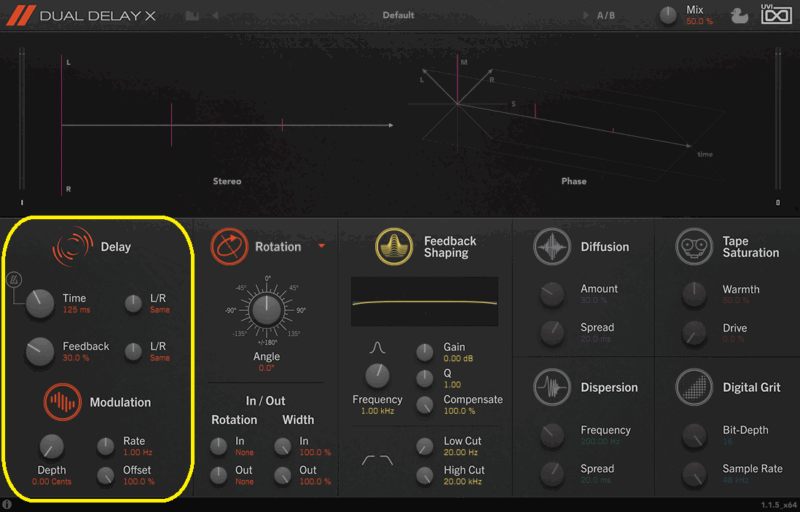Click the Diffusion Amount knob
800x512 pixels.
pyautogui.click(x=552, y=294)
